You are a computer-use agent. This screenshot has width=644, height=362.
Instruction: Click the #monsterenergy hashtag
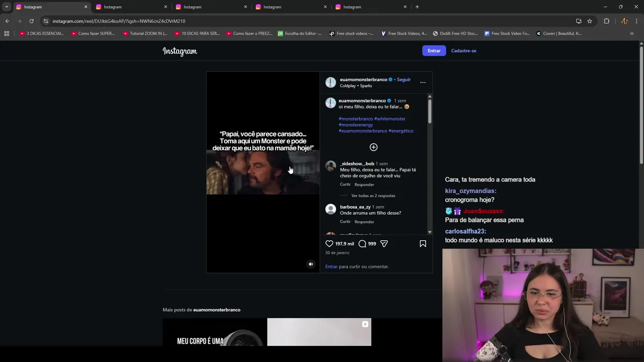pyautogui.click(x=356, y=125)
